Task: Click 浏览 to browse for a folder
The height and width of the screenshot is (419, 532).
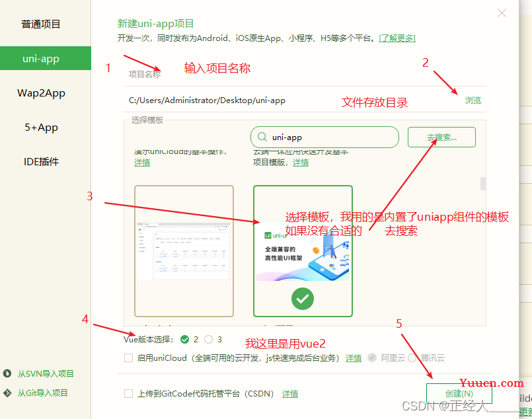Action: (473, 100)
